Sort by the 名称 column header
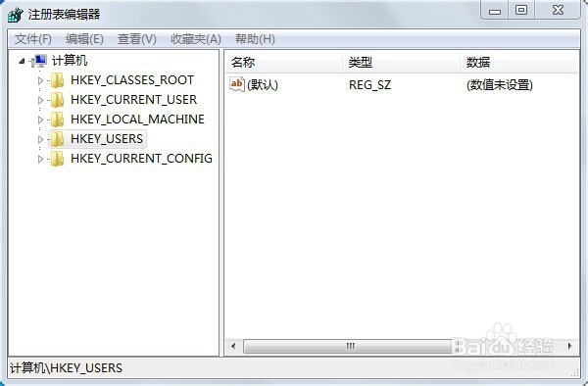The width and height of the screenshot is (588, 386). coord(284,62)
